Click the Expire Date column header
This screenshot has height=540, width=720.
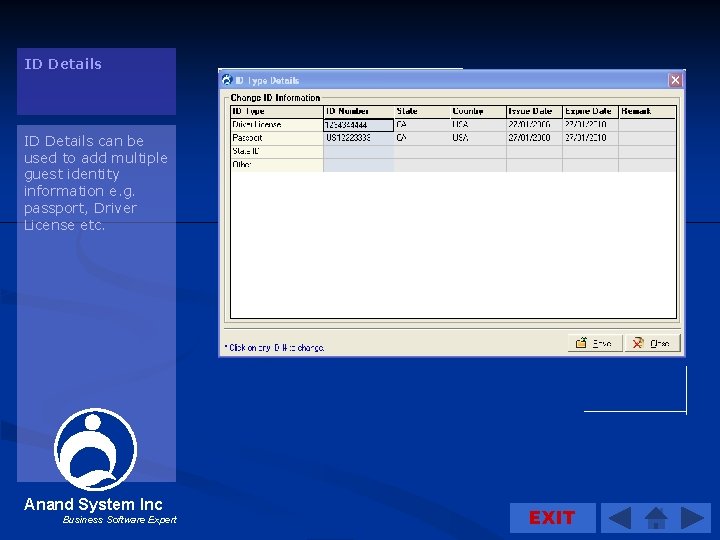[x=591, y=112]
